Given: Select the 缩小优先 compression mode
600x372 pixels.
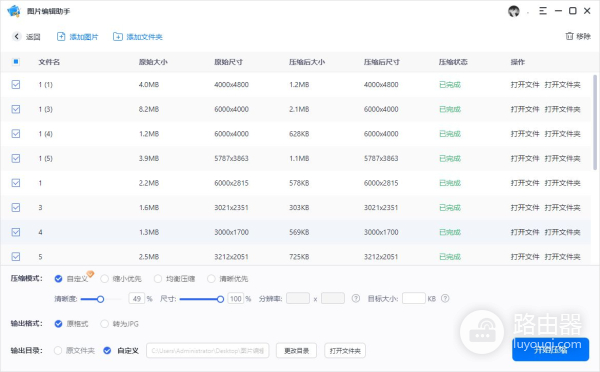Looking at the screenshot, I should (104, 279).
